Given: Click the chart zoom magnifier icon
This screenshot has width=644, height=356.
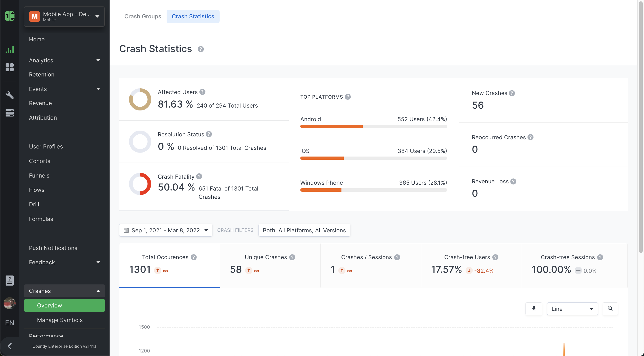Looking at the screenshot, I should pos(610,309).
